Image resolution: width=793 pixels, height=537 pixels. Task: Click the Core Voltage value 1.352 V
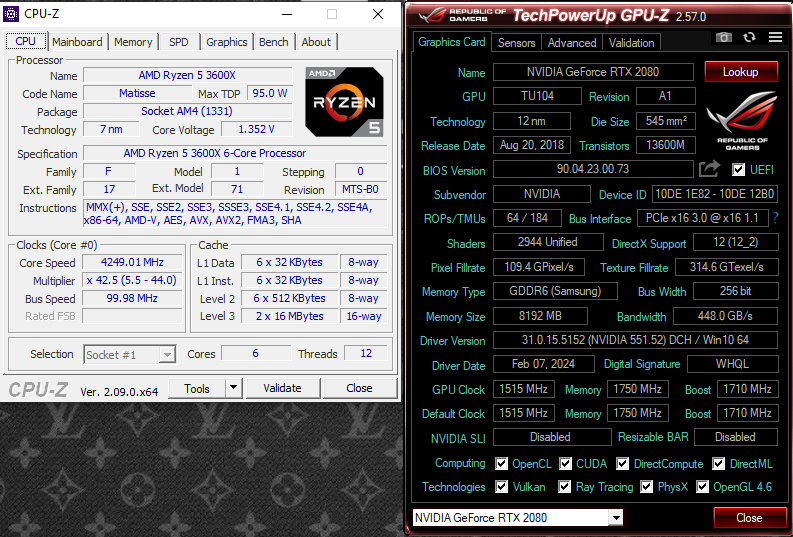click(x=256, y=129)
